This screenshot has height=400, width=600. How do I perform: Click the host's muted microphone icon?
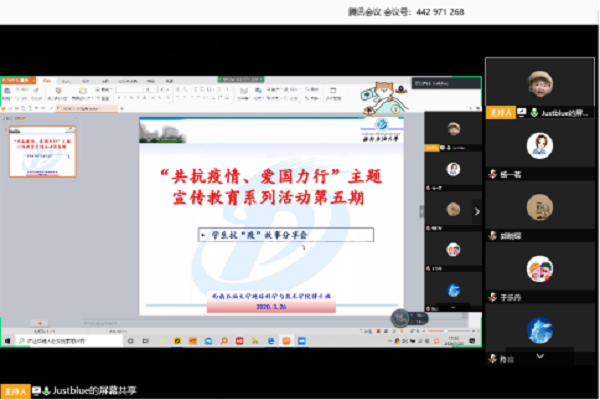click(524, 113)
